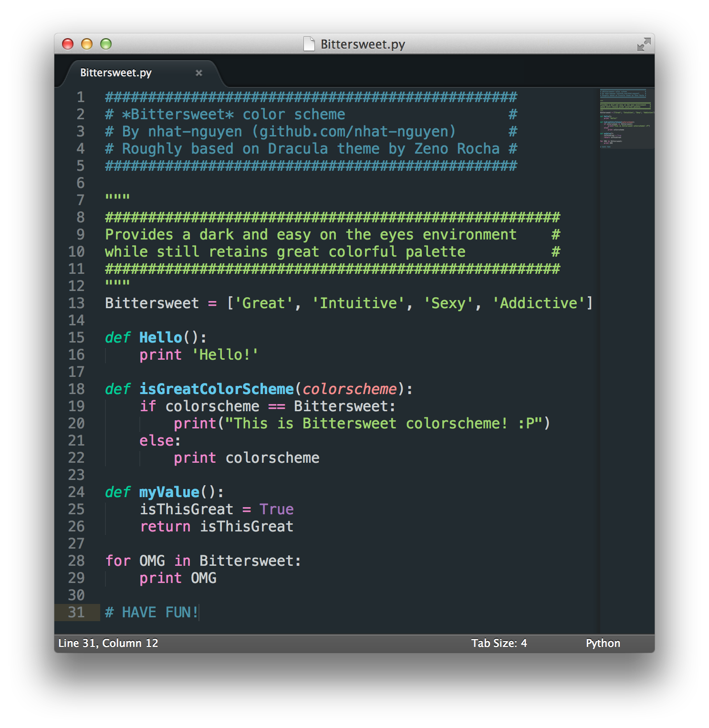This screenshot has height=728, width=709.
Task: Click the 'Great' string literal
Action: [264, 303]
